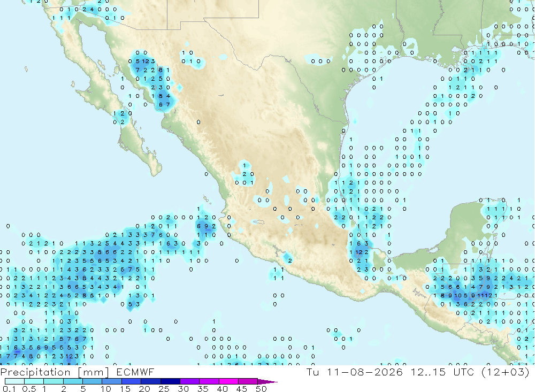Select the 5–10 mm legend swatch
The image size is (535, 392).
[x=93, y=381]
